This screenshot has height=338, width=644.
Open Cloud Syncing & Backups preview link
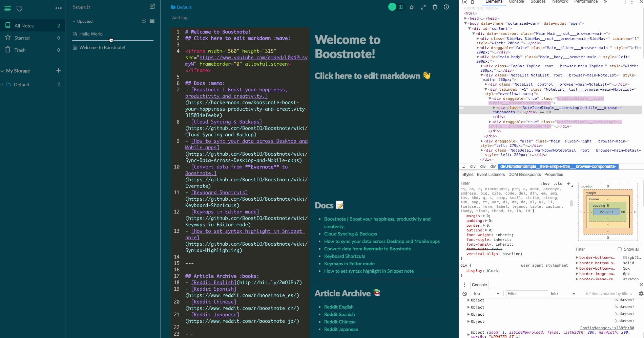tap(350, 234)
